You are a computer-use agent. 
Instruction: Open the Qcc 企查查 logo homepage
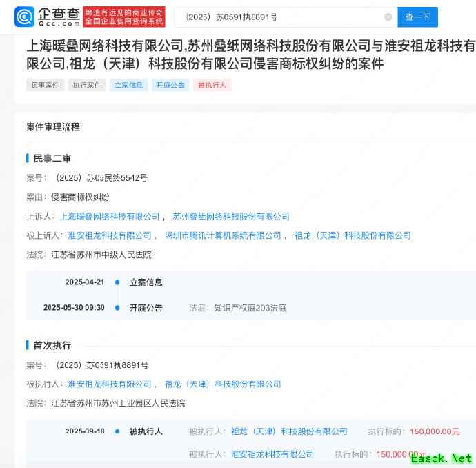click(48, 17)
